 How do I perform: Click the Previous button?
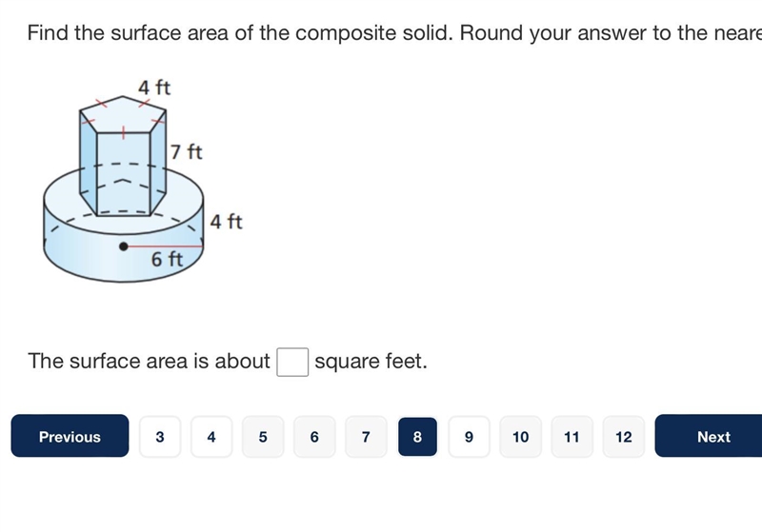[70, 436]
